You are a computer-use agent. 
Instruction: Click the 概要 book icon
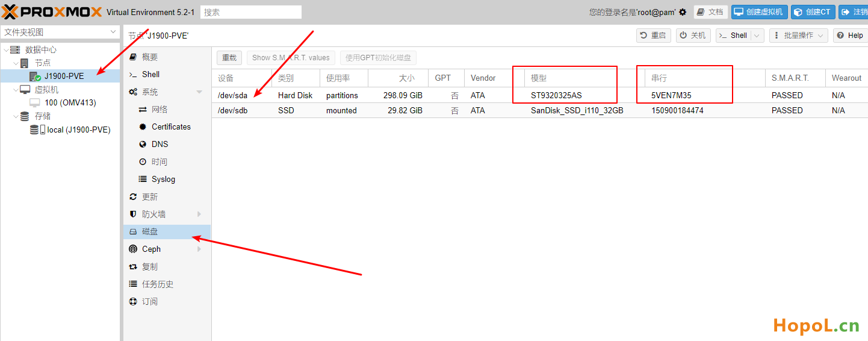(133, 57)
